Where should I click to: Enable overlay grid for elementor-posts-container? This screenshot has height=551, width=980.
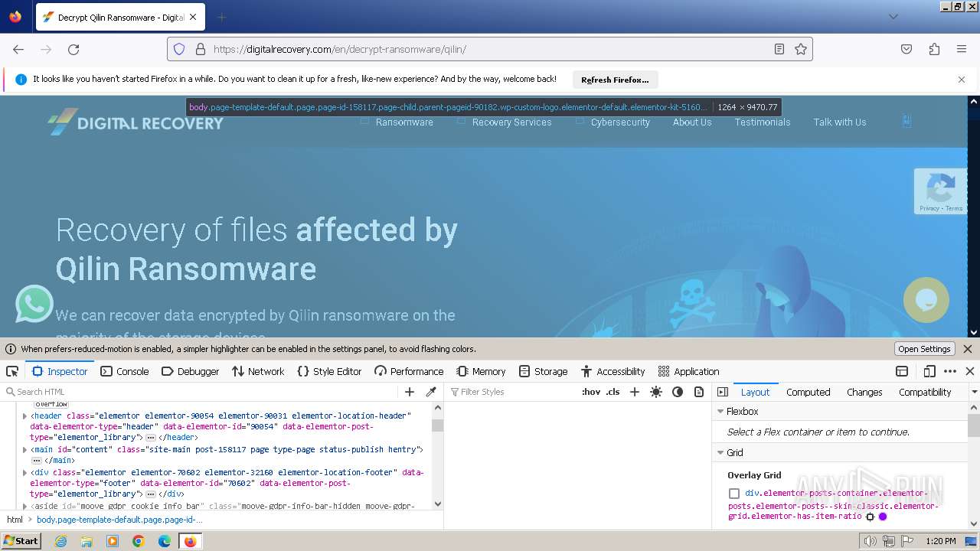click(x=734, y=494)
